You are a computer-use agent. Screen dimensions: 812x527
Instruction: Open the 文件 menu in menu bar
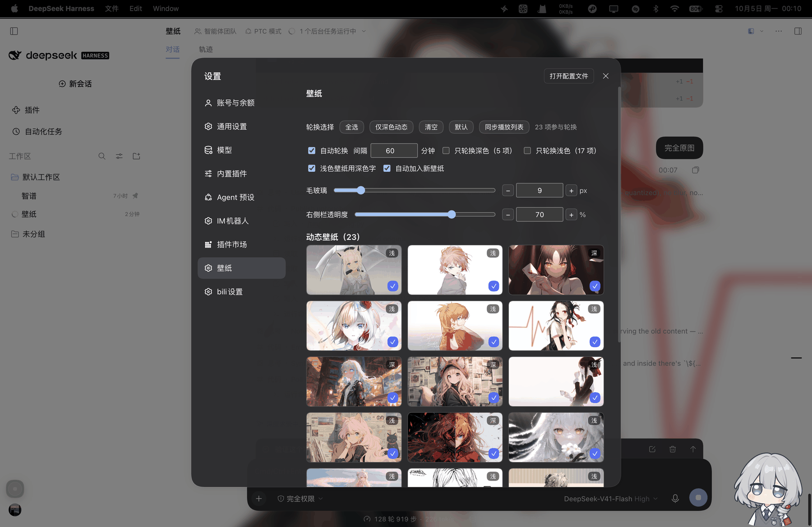coord(112,9)
